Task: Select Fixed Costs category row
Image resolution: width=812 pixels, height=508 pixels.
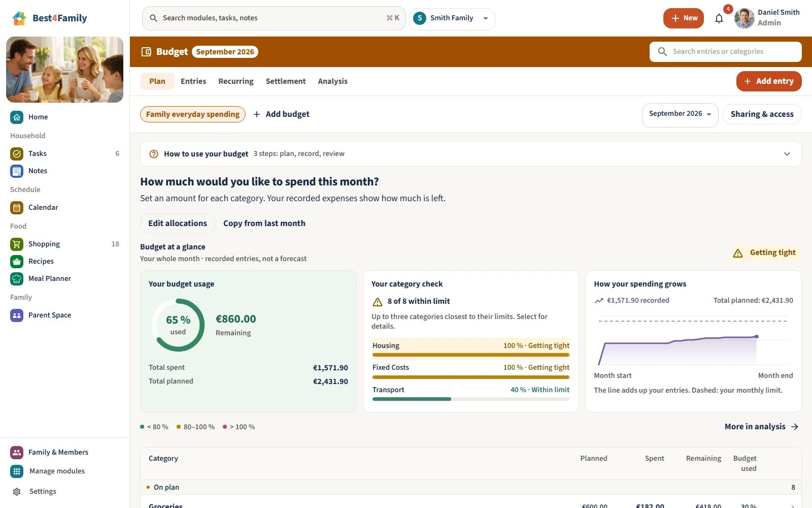Action: pos(471,371)
